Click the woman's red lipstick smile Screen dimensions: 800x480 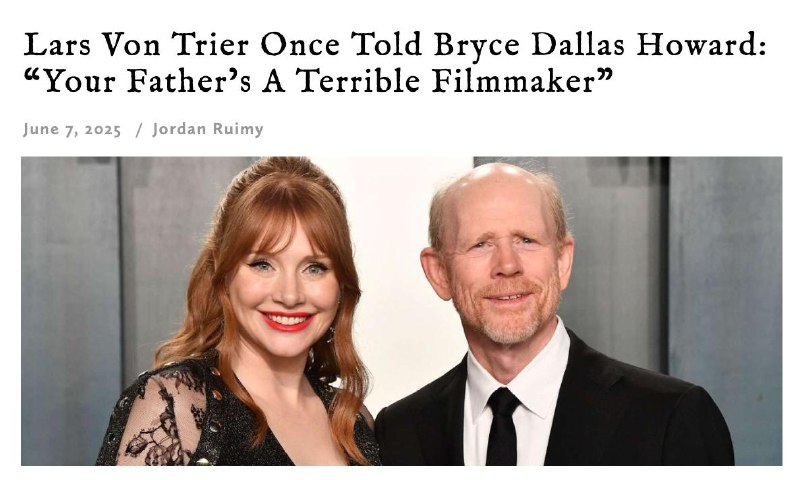click(x=287, y=320)
